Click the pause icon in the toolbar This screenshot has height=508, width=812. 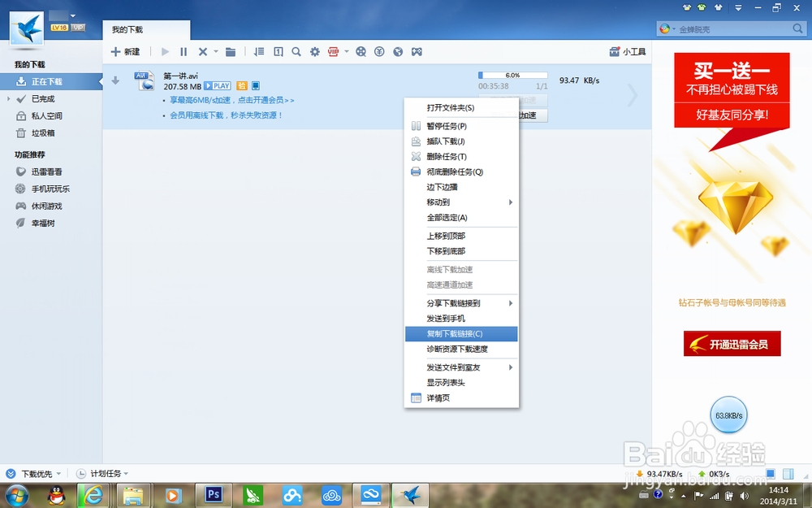pos(184,52)
